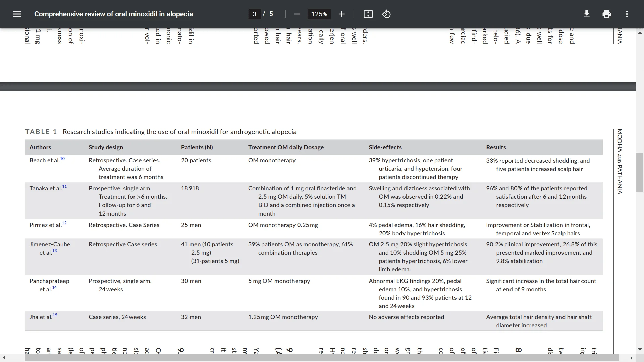This screenshot has height=362, width=644.
Task: Click the 'MODHA AND PATHANIA' running header
Action: pyautogui.click(x=619, y=162)
